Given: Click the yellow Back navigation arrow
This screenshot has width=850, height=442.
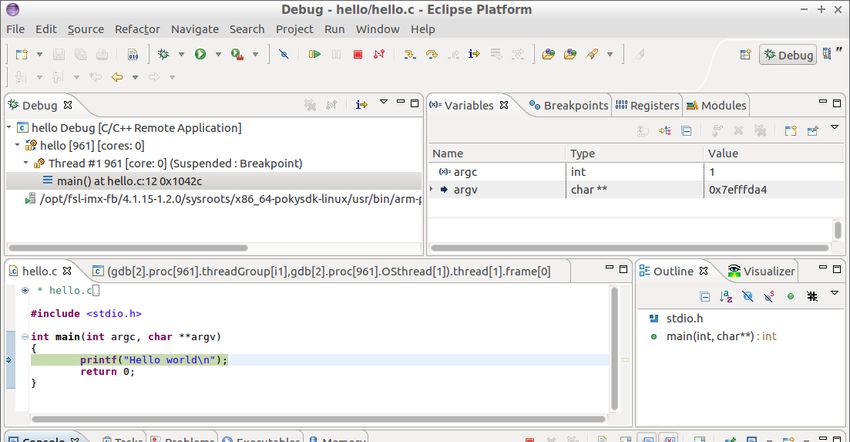Looking at the screenshot, I should point(117,77).
